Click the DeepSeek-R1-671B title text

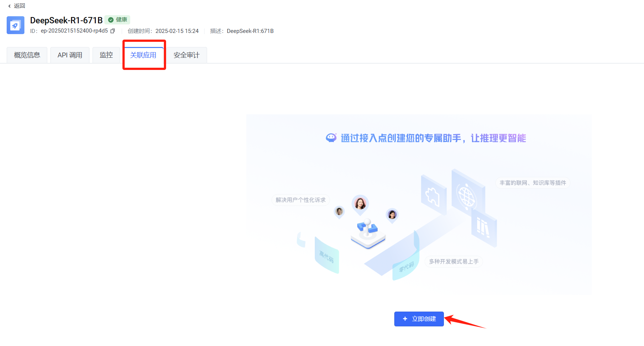66,20
